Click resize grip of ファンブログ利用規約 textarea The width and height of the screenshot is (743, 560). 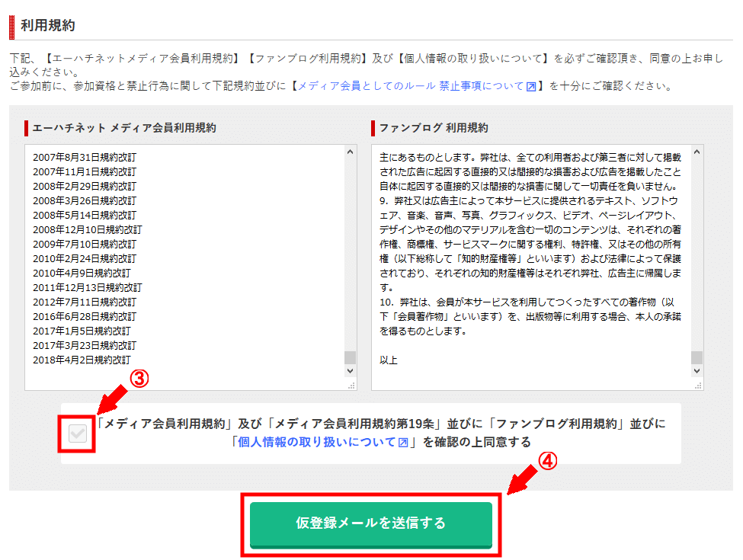click(698, 386)
